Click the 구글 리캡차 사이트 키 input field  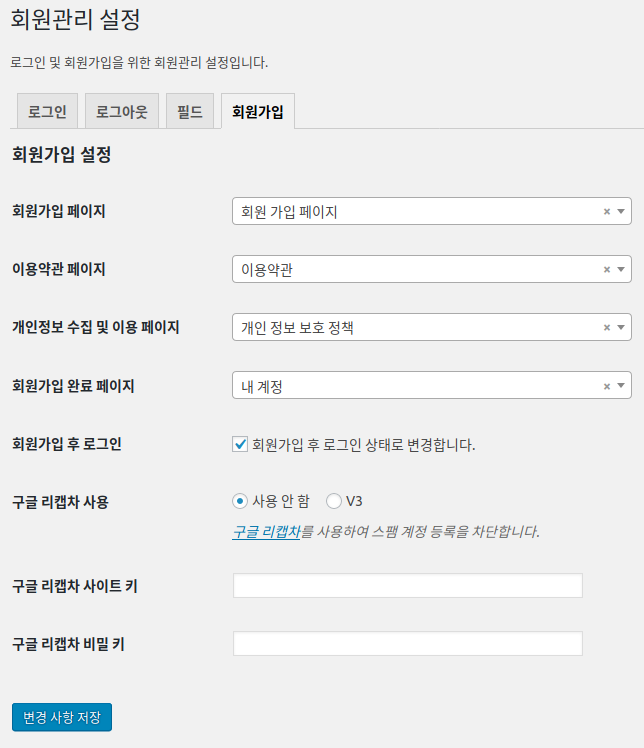tap(407, 586)
